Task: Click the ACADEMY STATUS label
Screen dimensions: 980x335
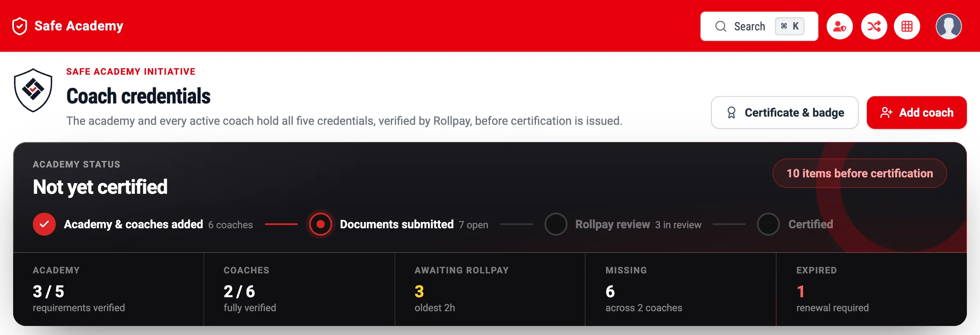Action: click(x=77, y=164)
